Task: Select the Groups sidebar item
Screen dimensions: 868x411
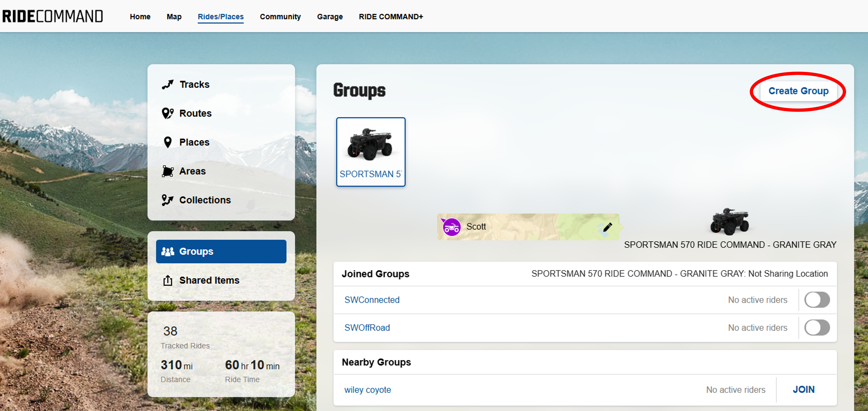Action: pos(221,251)
